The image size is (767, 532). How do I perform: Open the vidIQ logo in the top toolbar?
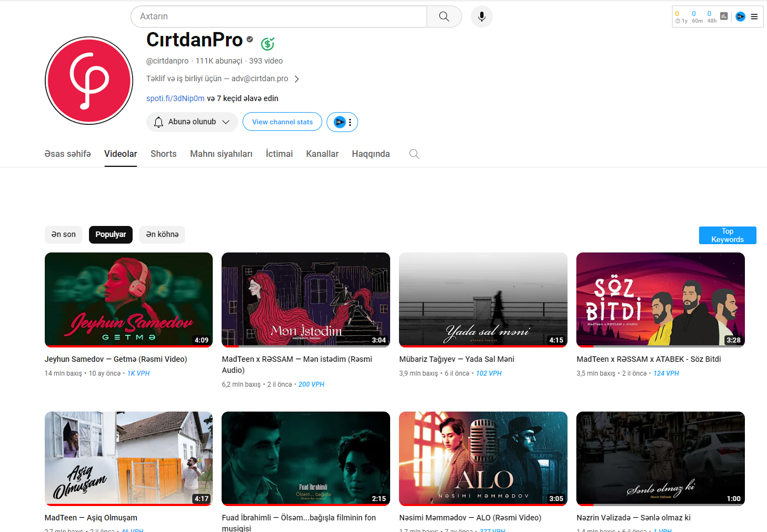[740, 17]
